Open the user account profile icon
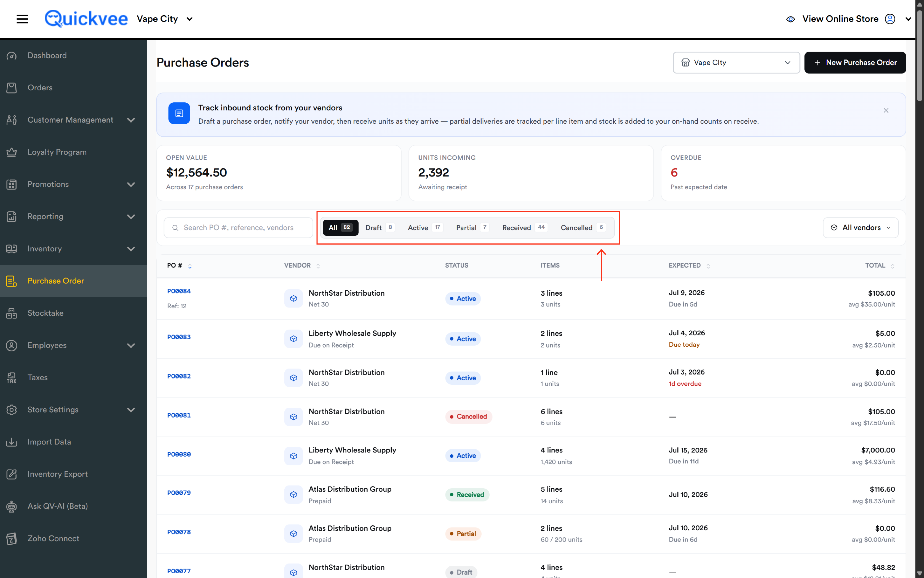Screen dimensions: 924x578 [890, 19]
